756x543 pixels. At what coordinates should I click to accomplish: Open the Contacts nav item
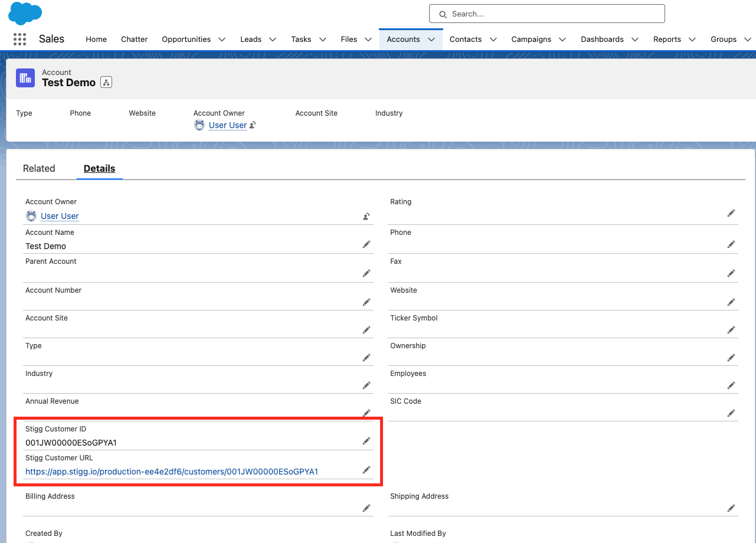tap(466, 40)
